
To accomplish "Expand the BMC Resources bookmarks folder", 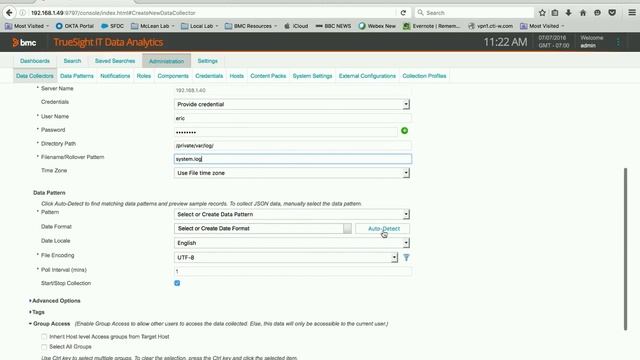I will click(251, 26).
